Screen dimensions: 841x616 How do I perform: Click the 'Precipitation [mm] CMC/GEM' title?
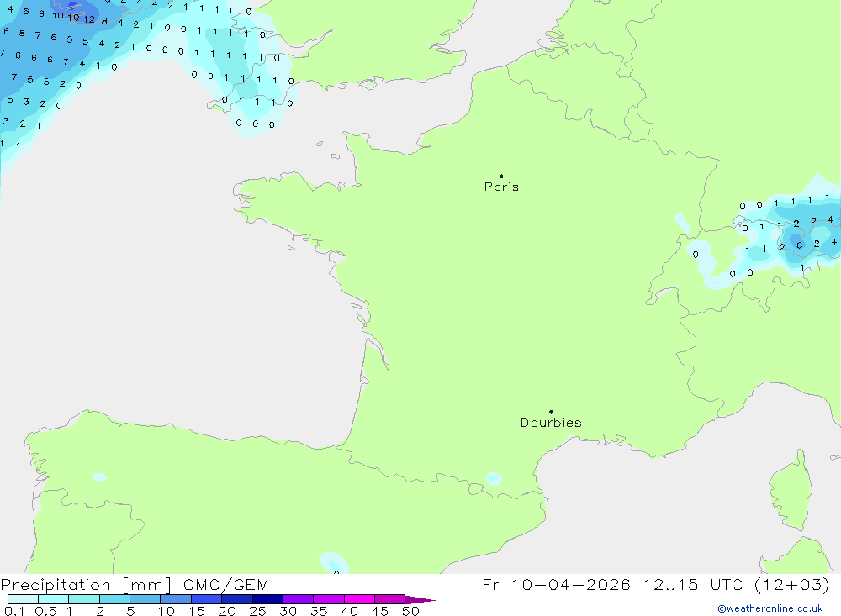[134, 584]
